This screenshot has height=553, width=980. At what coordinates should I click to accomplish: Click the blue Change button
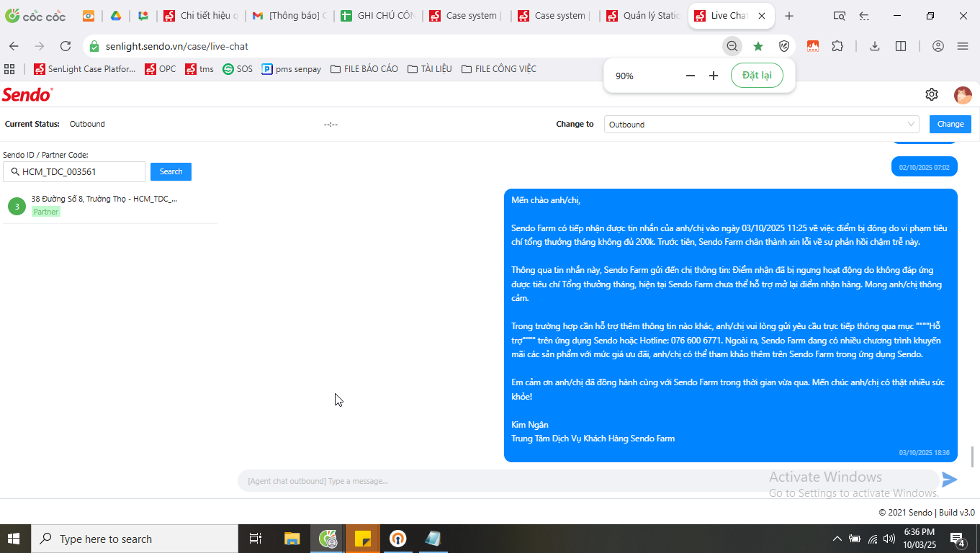(950, 124)
